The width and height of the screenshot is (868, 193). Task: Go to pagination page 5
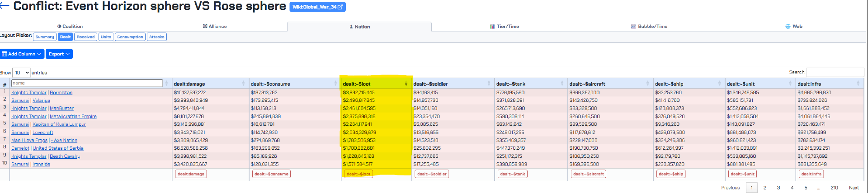pyautogui.click(x=806, y=188)
